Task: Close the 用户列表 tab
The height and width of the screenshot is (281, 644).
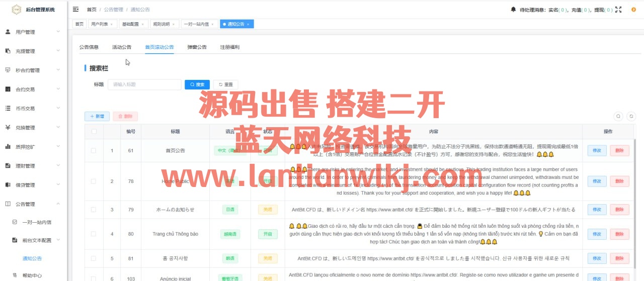Action: pyautogui.click(x=111, y=24)
